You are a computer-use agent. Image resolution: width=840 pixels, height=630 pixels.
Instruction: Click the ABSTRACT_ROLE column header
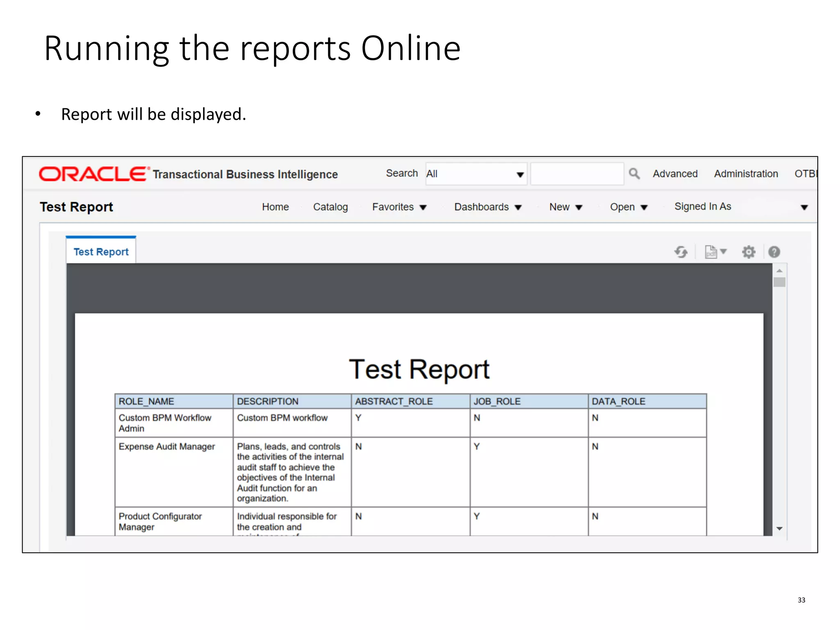tap(411, 402)
